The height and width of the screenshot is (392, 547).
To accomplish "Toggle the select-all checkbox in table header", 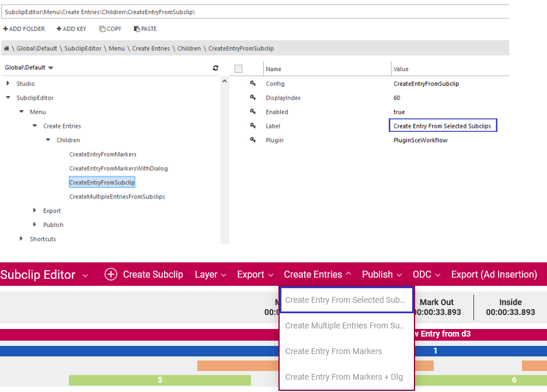I will coord(238,69).
